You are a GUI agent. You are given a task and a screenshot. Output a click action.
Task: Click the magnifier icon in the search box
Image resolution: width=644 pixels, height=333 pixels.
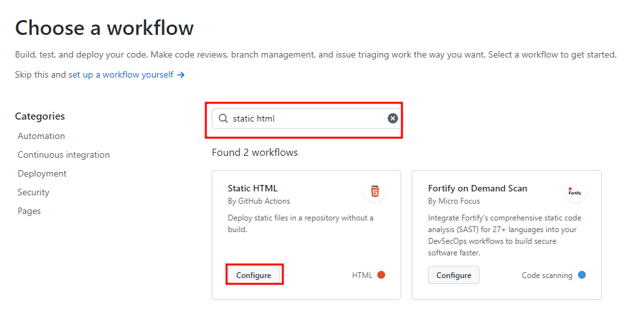pos(223,118)
